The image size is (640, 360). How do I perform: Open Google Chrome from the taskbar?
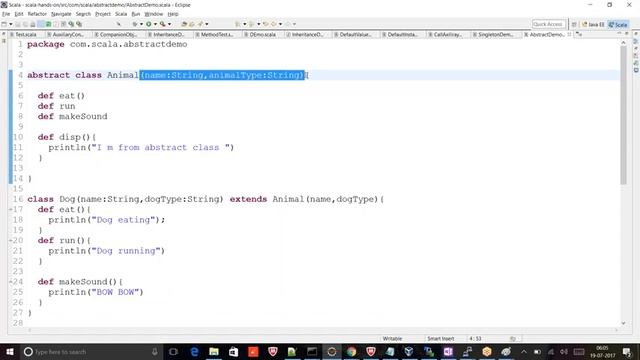coord(351,351)
